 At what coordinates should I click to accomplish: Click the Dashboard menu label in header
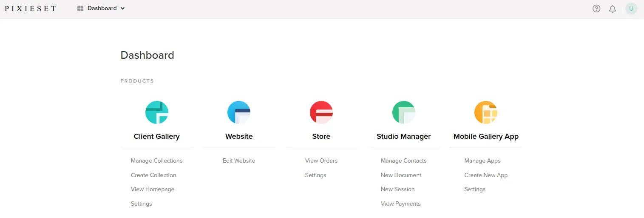(102, 9)
